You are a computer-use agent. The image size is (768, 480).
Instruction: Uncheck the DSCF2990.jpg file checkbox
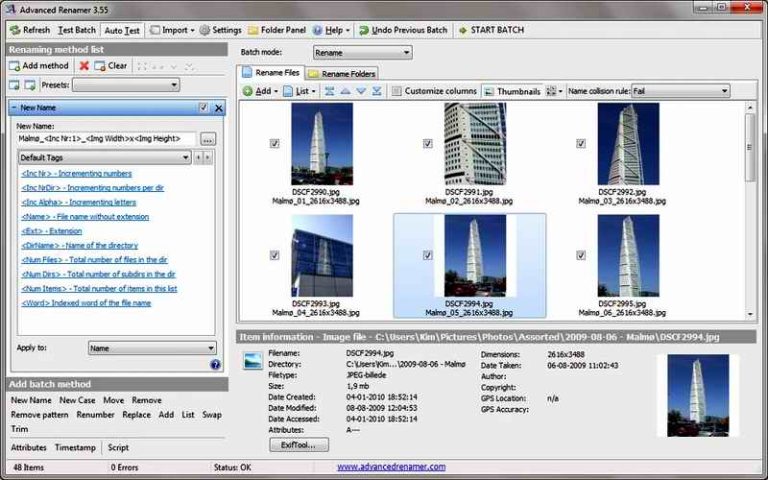274,144
